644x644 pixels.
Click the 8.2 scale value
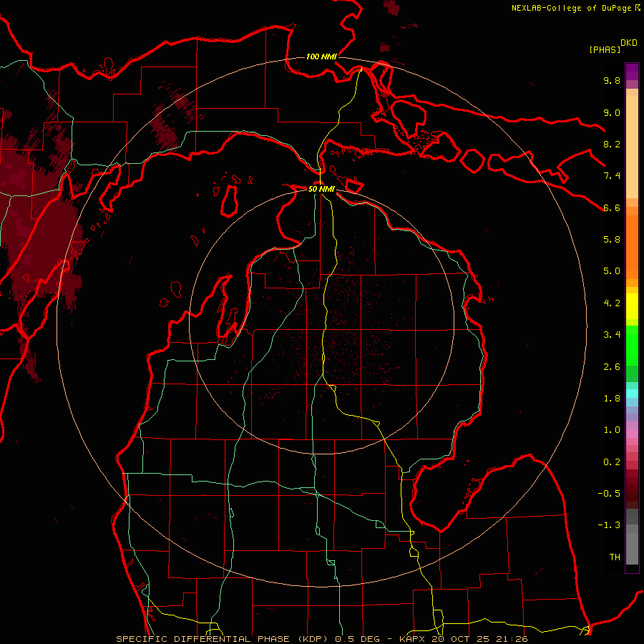point(612,144)
